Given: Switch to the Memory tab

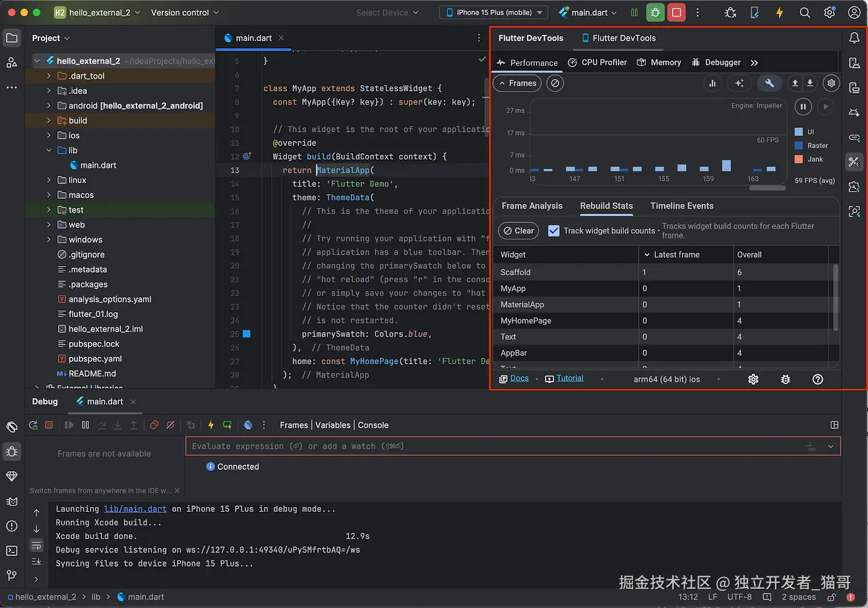Looking at the screenshot, I should click(659, 63).
